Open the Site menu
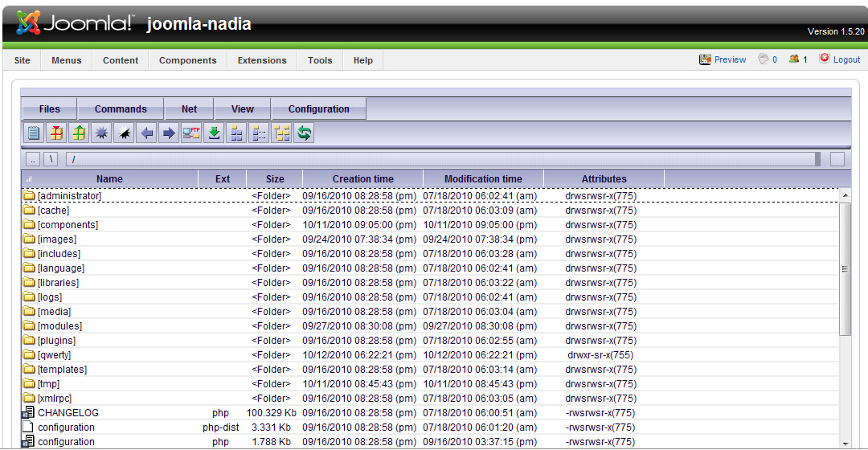This screenshot has height=450, width=868. point(23,60)
